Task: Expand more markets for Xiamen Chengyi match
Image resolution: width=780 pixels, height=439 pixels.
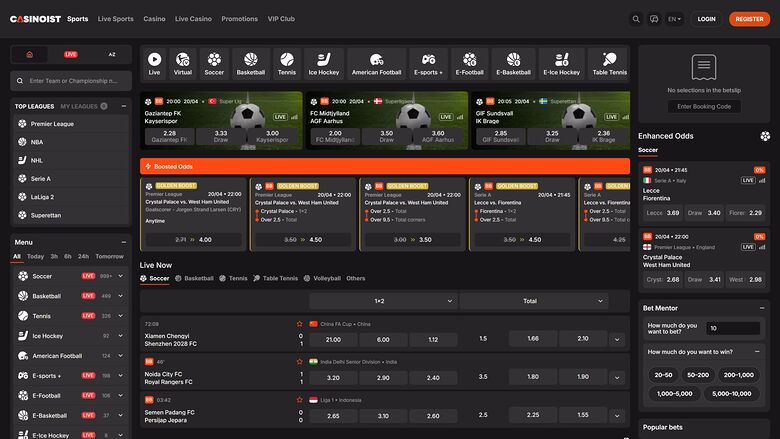Action: click(x=617, y=340)
